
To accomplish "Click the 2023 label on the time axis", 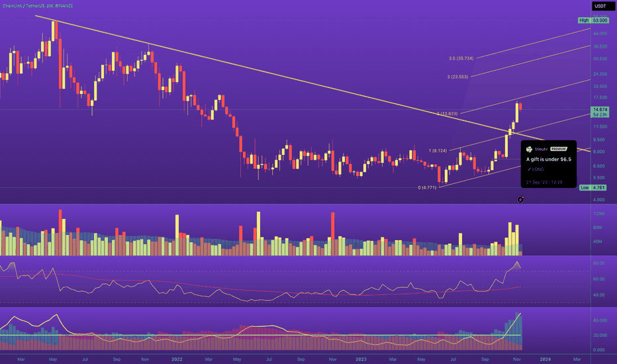I will (x=361, y=359).
